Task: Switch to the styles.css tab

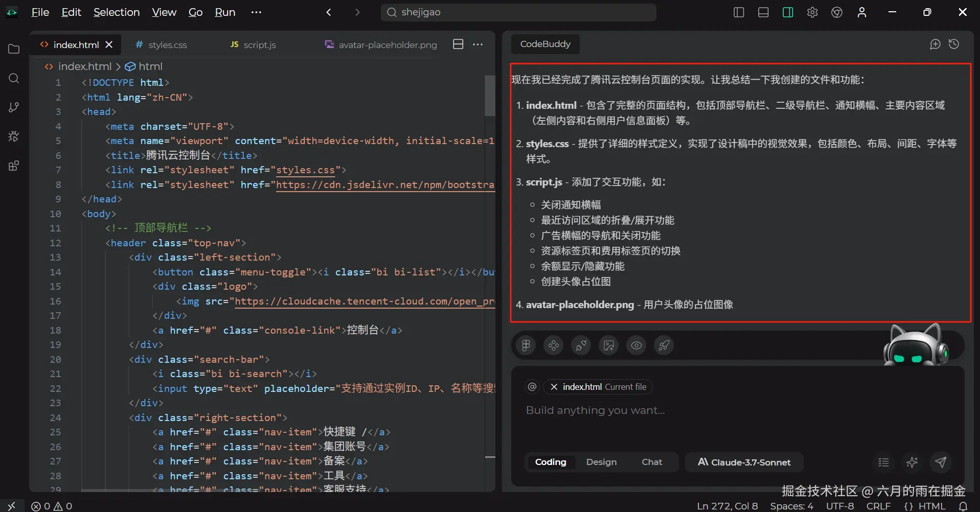Action: coord(162,45)
